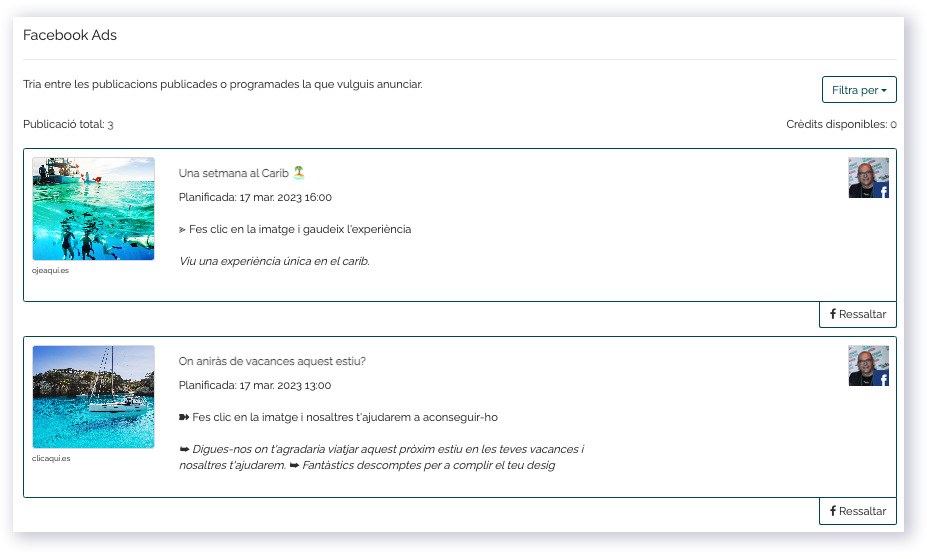The image size is (927, 559).
Task: Click the profile avatar on the vacances post
Action: (x=868, y=366)
